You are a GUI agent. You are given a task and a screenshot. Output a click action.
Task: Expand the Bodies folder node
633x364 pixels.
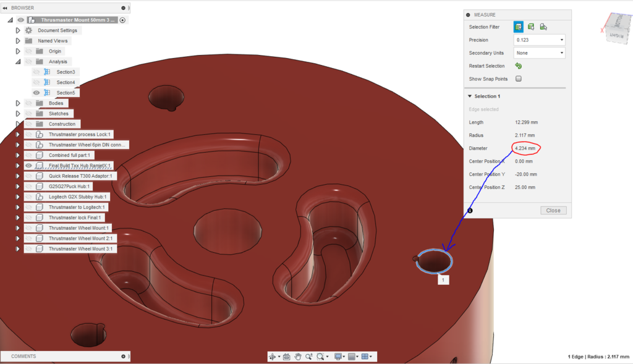click(18, 103)
